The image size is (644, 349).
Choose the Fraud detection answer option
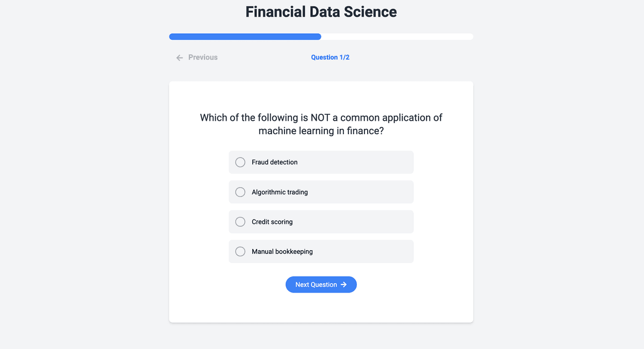coord(321,162)
